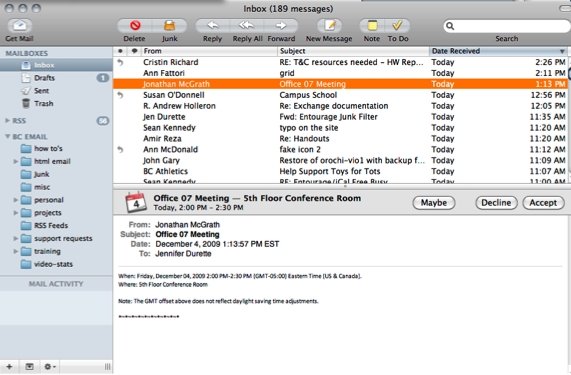
Task: Collapse the BC EMAIL section
Action: [x=7, y=137]
